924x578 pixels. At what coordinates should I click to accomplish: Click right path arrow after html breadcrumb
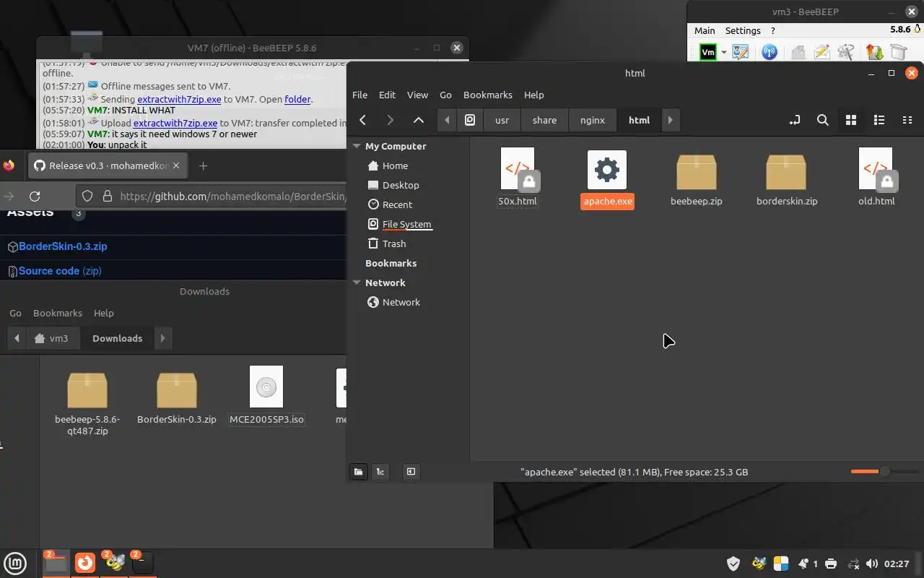[x=670, y=120]
